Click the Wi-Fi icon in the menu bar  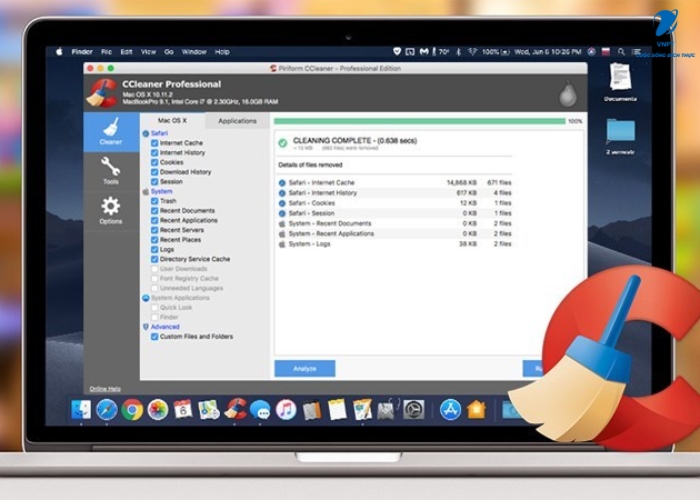tap(472, 52)
